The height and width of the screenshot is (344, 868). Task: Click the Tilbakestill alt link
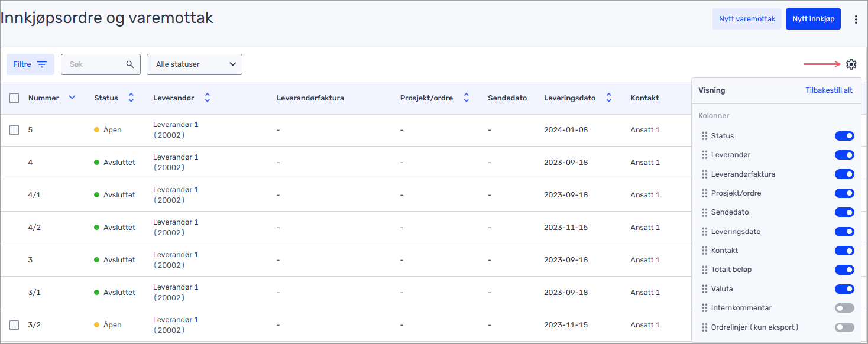point(829,90)
